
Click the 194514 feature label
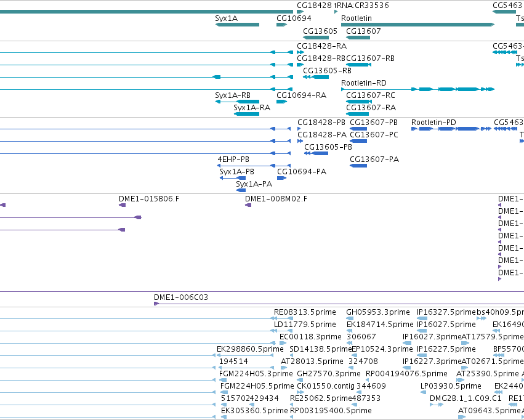tap(233, 361)
